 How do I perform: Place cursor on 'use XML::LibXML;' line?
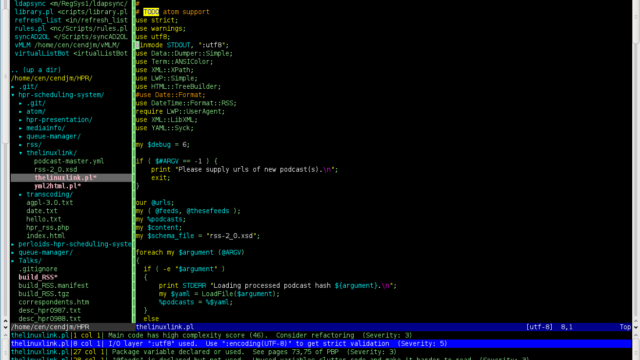[167, 120]
